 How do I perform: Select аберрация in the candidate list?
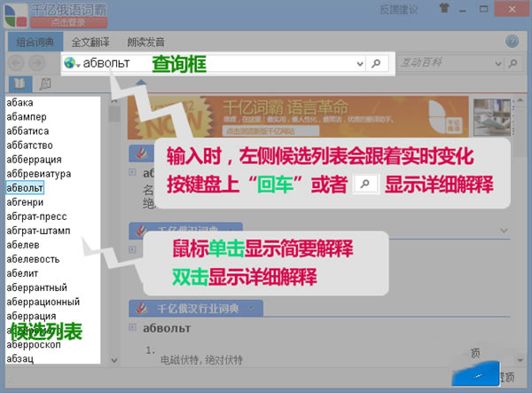pos(31,317)
